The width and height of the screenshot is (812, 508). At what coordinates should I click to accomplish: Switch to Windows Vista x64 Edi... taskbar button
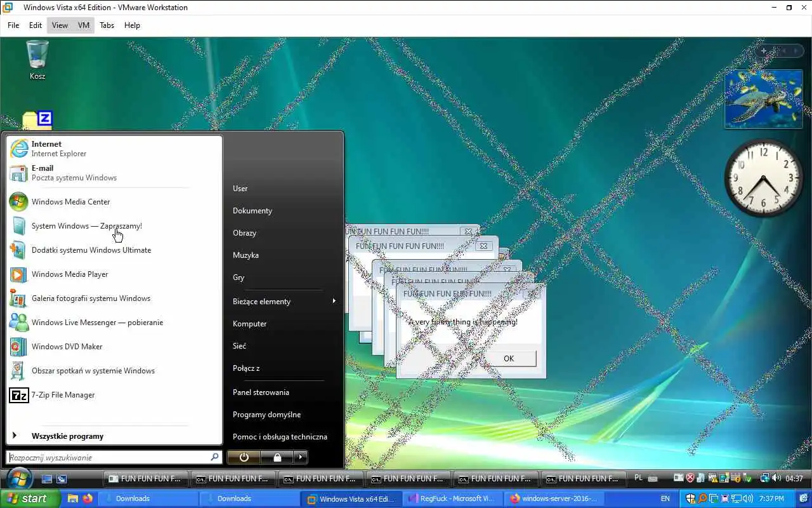(350, 498)
